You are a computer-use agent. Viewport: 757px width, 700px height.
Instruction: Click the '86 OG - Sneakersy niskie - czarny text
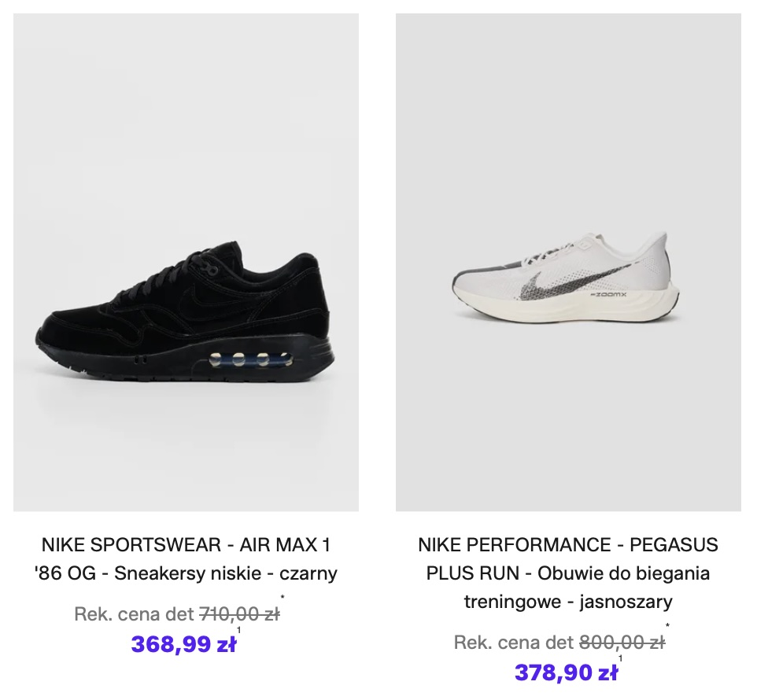click(x=186, y=573)
